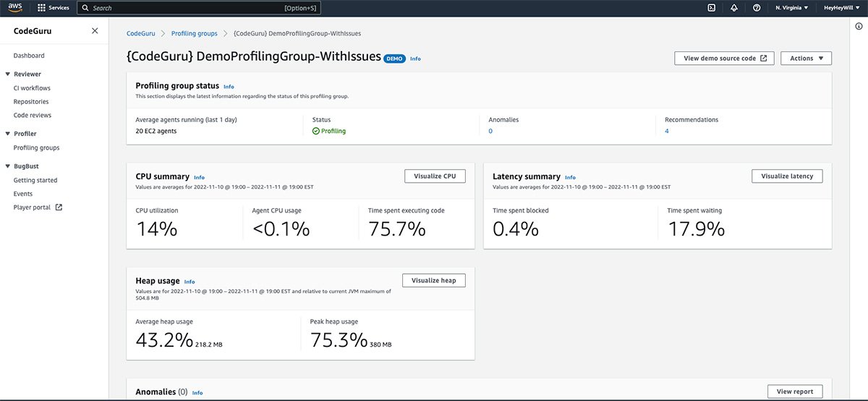Collapse the BugBust sidebar section
The height and width of the screenshot is (401, 868).
click(7, 167)
